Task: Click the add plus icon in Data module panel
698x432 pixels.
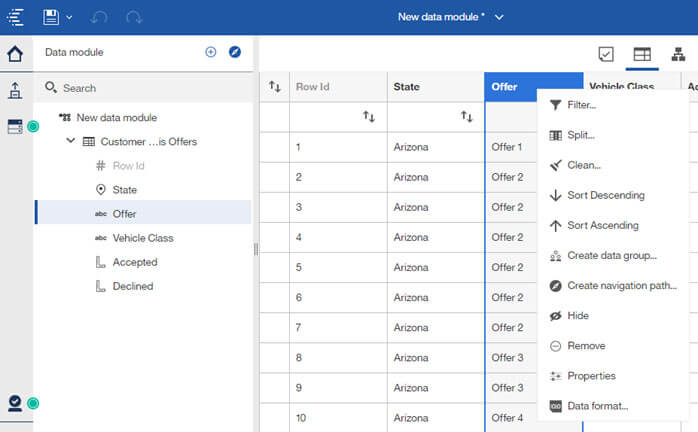Action: tap(211, 52)
